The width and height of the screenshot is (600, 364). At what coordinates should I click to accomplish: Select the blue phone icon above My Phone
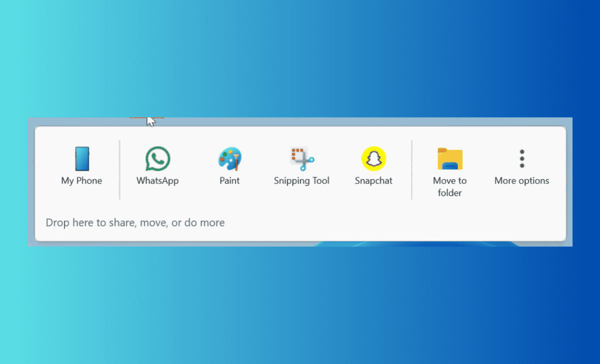81,157
